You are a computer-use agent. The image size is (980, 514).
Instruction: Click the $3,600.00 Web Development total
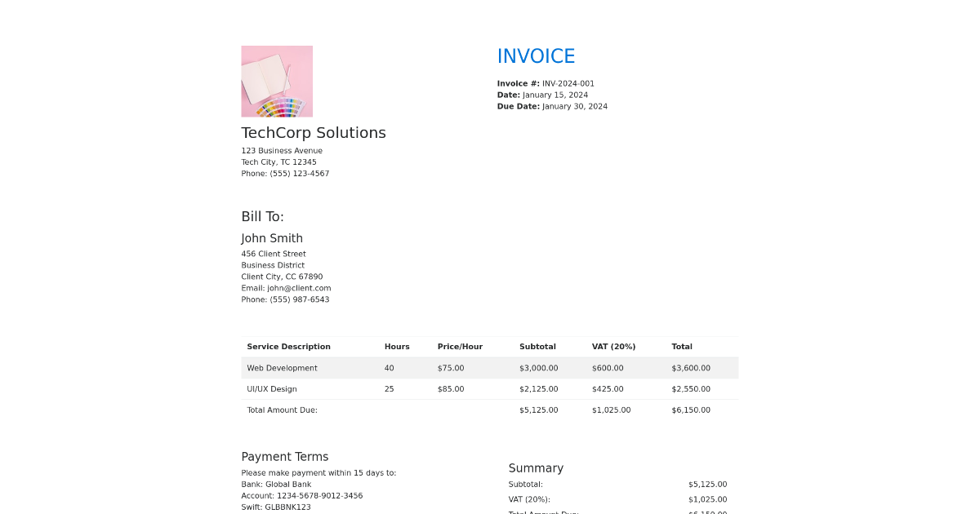(691, 368)
